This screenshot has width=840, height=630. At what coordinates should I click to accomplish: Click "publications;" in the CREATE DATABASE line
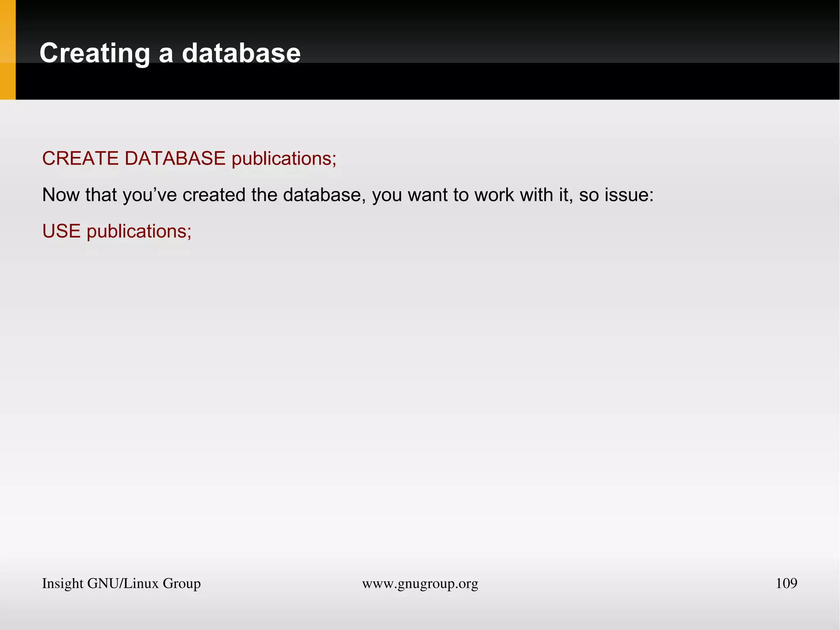click(x=284, y=158)
